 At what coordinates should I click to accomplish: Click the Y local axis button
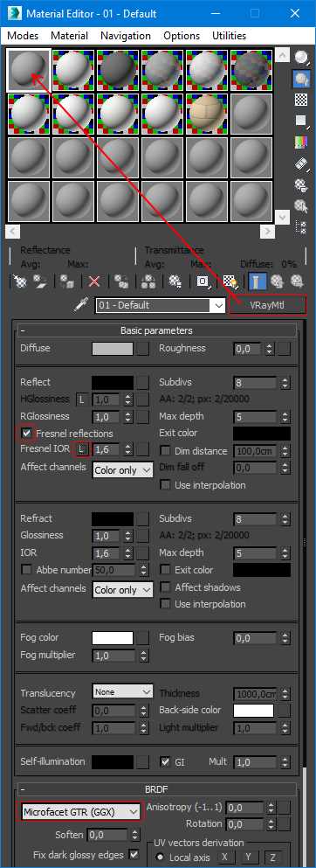coord(249,857)
